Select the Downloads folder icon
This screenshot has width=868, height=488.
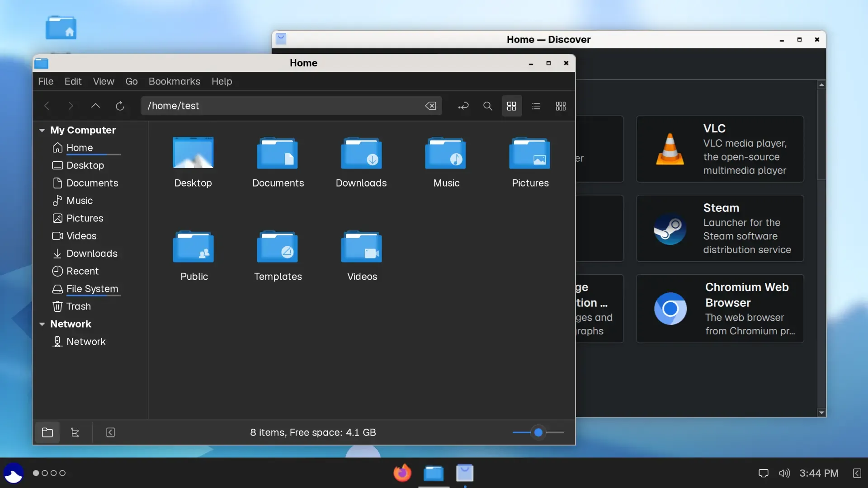click(361, 153)
